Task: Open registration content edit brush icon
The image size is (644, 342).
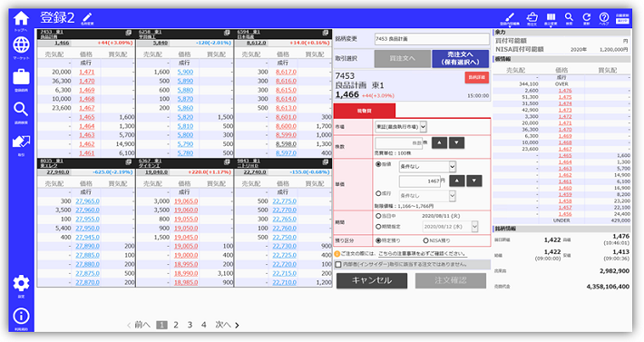Action: click(509, 17)
